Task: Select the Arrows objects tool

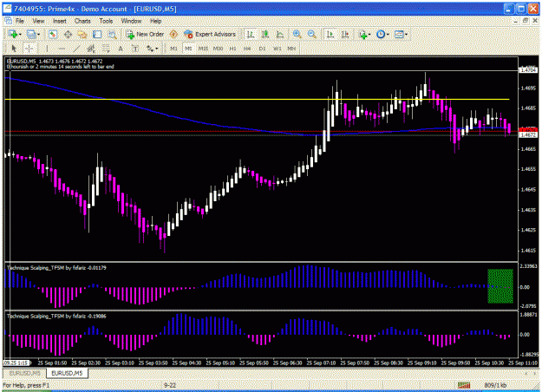Action: 150,49
